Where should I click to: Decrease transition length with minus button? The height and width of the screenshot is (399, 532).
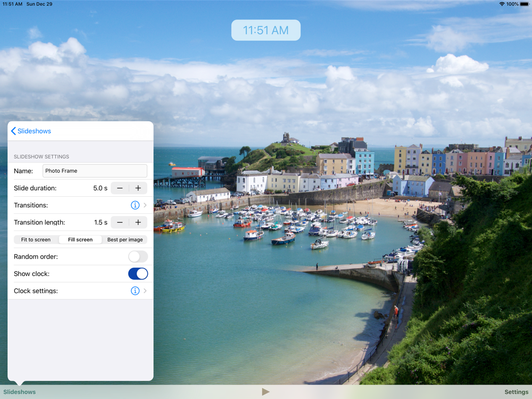[120, 222]
